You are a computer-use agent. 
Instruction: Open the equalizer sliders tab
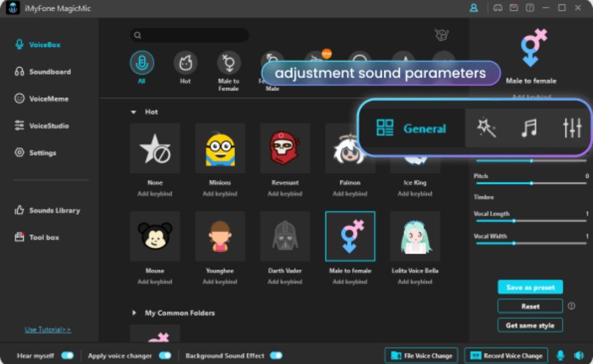pos(572,128)
